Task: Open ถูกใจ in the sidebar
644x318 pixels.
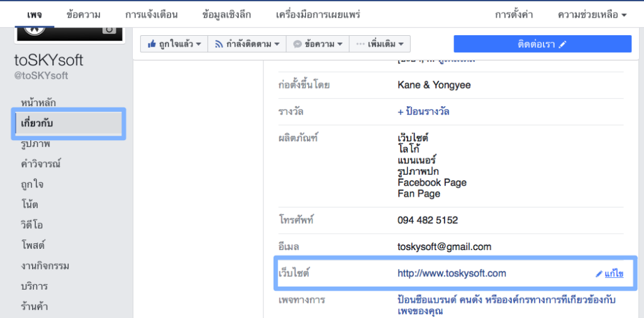Action: pos(32,185)
